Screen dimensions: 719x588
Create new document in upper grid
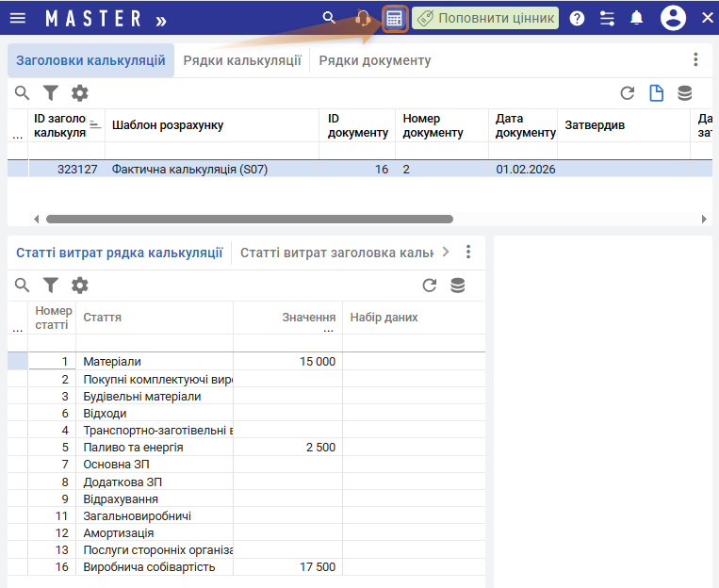(x=657, y=92)
